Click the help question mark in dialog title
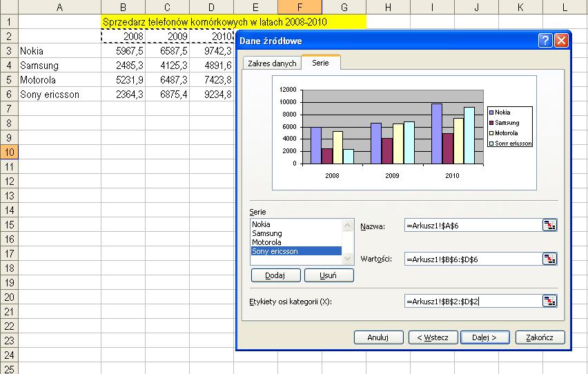 [x=545, y=41]
